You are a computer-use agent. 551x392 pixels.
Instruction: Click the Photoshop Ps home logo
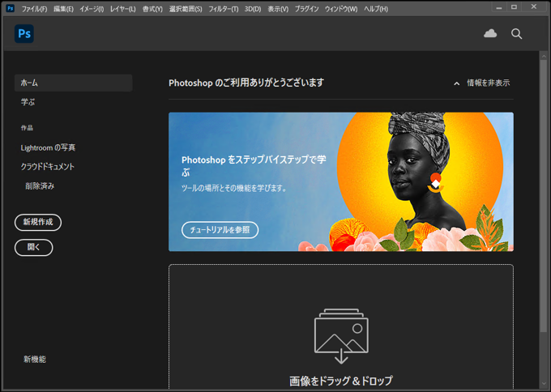[24, 34]
